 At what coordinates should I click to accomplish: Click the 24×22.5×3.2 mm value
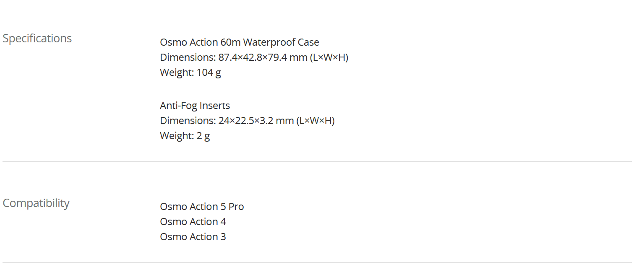coord(256,121)
